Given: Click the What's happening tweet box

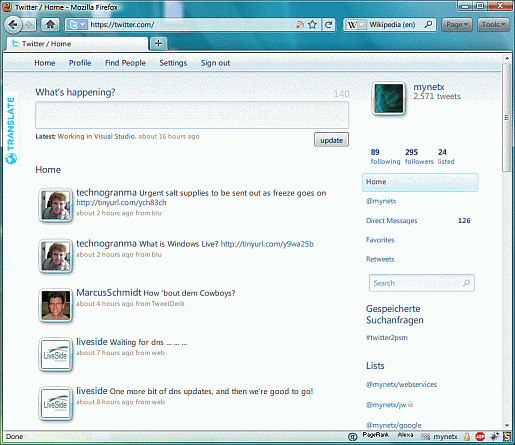Looking at the screenshot, I should (x=192, y=115).
